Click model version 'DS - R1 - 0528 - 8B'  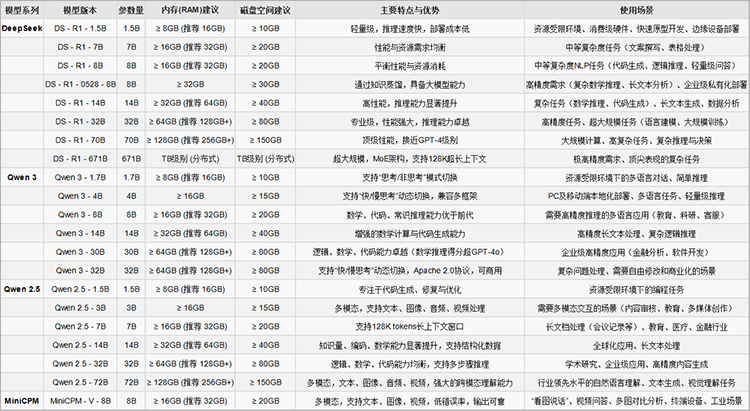(x=80, y=85)
